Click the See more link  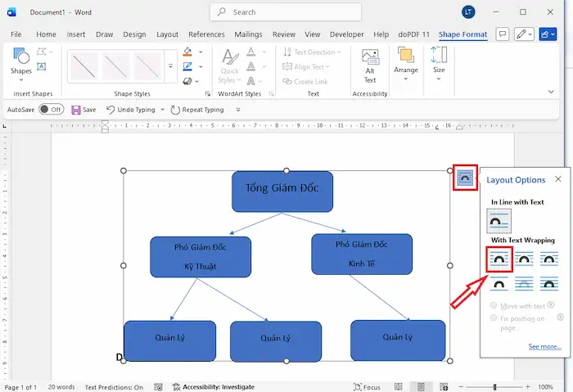(x=544, y=347)
